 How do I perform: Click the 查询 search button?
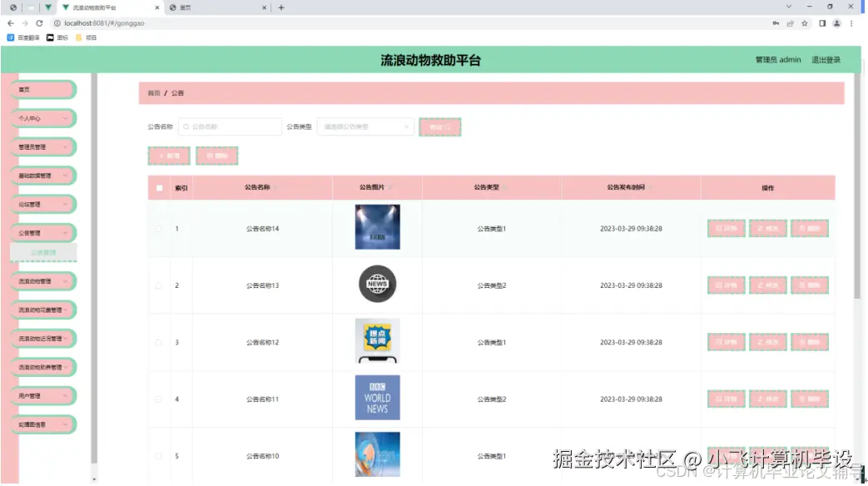pyautogui.click(x=440, y=127)
